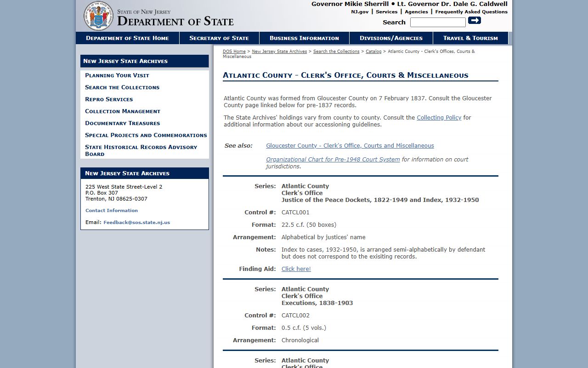Click 'Alphabetical by justices' name' text
The width and height of the screenshot is (588, 368).
coord(323,237)
